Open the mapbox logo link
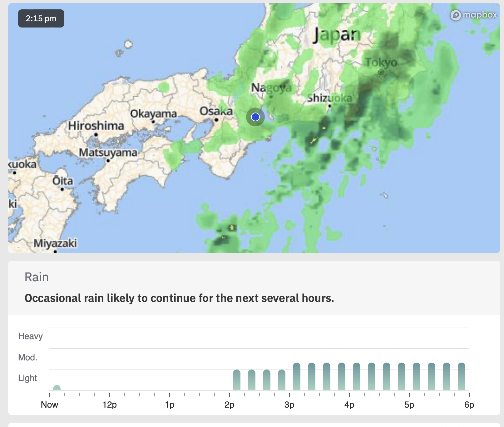504x427 pixels. (x=474, y=15)
